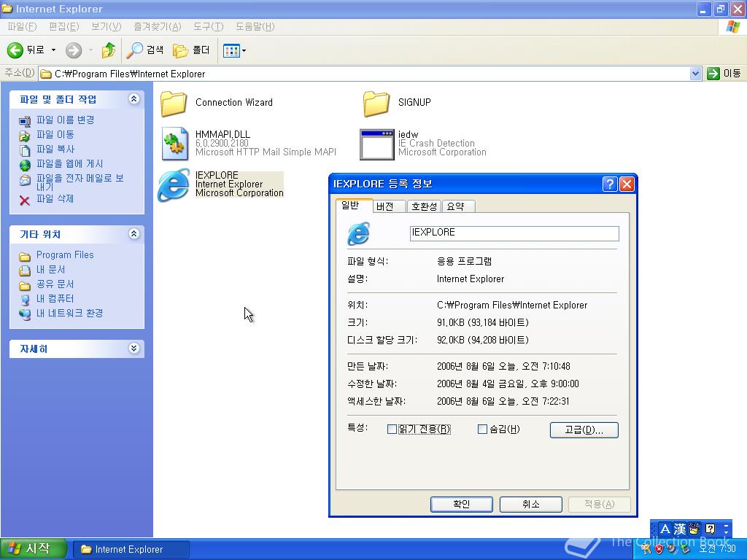747x560 pixels.
Task: Open the Help (도움말) menu
Action: coord(255,27)
